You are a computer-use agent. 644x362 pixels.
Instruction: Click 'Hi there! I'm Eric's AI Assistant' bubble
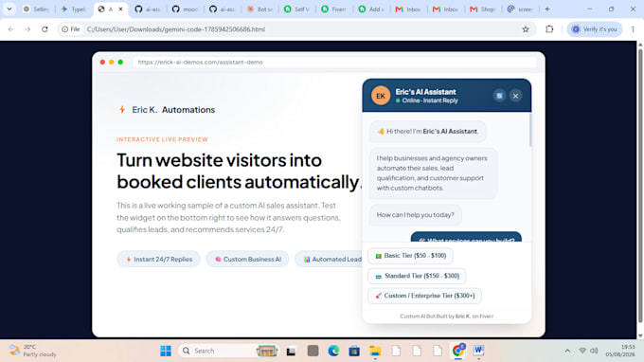[427, 132]
